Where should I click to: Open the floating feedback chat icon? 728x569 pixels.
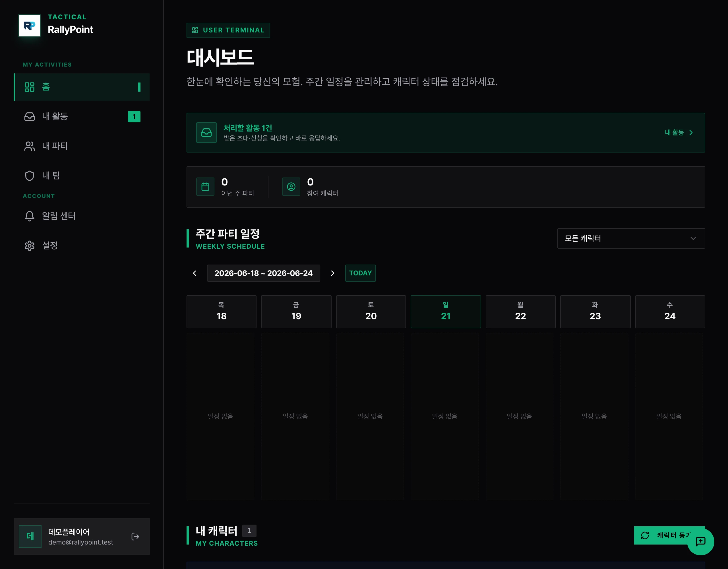point(700,541)
